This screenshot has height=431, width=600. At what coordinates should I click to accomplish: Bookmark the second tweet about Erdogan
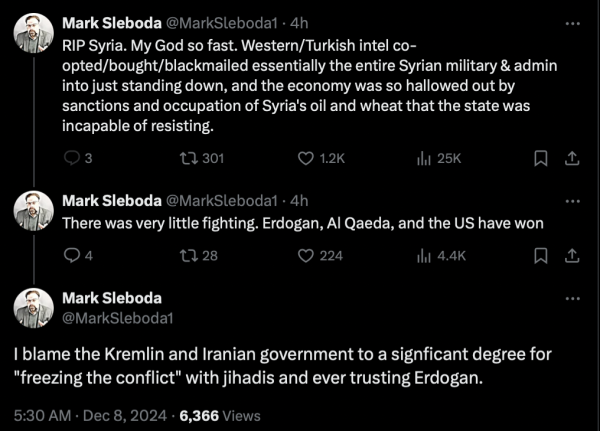point(541,255)
